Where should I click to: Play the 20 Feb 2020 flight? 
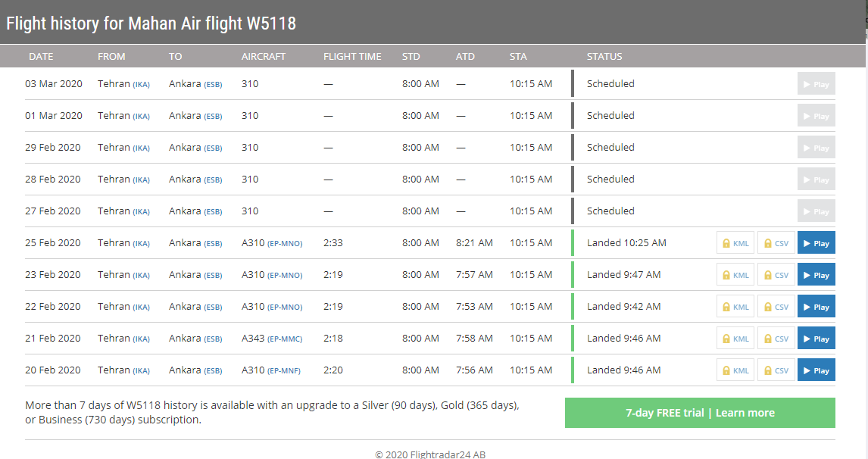click(816, 370)
